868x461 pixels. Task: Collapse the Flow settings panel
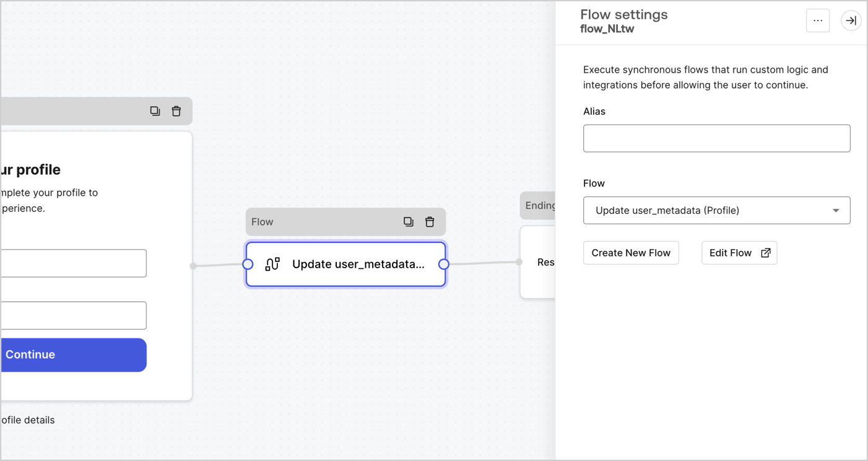pos(851,20)
